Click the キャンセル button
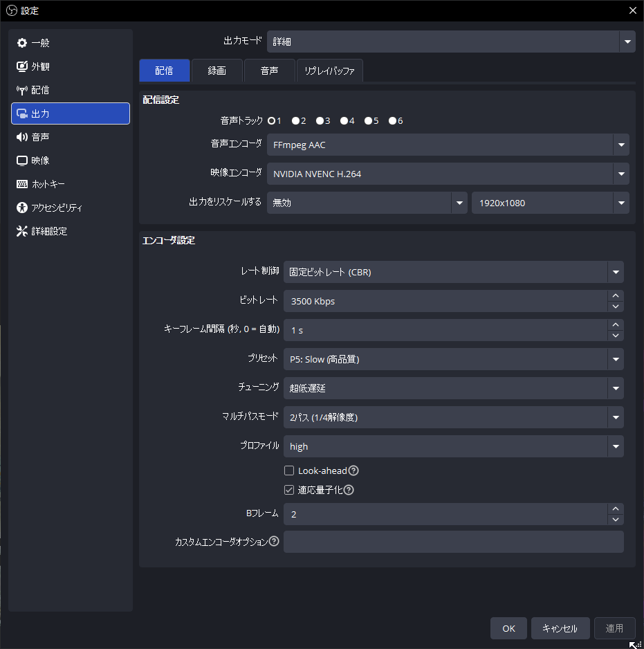 pos(560,628)
